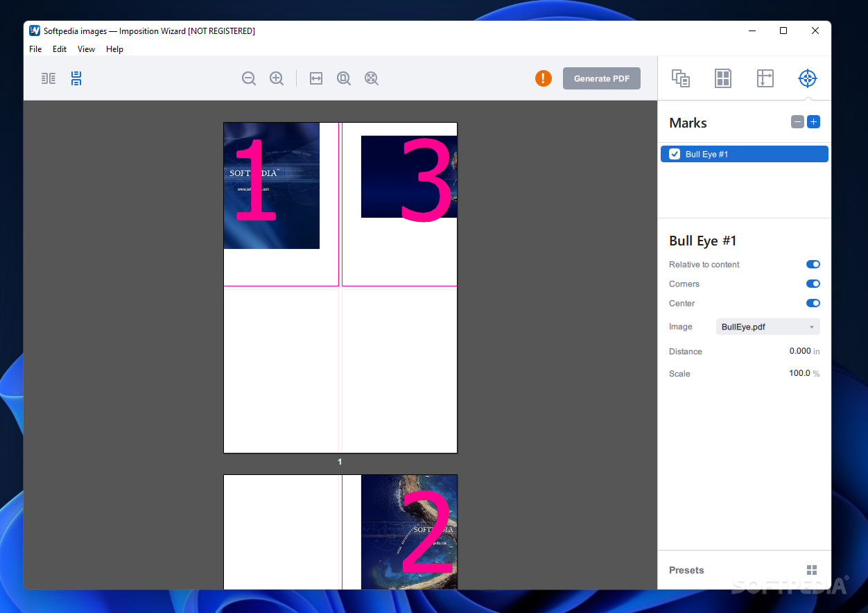Viewport: 868px width, 613px height.
Task: Click the Distance value field
Action: coord(799,351)
